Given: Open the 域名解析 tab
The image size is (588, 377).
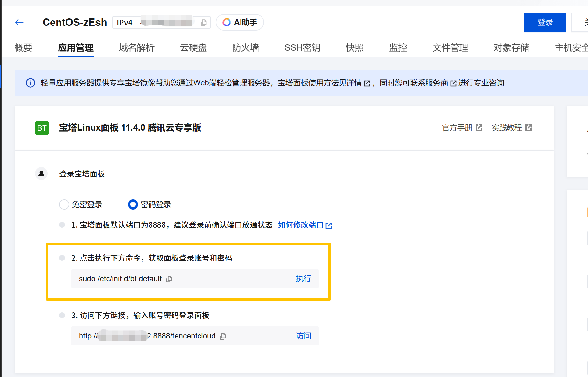Looking at the screenshot, I should click(137, 48).
